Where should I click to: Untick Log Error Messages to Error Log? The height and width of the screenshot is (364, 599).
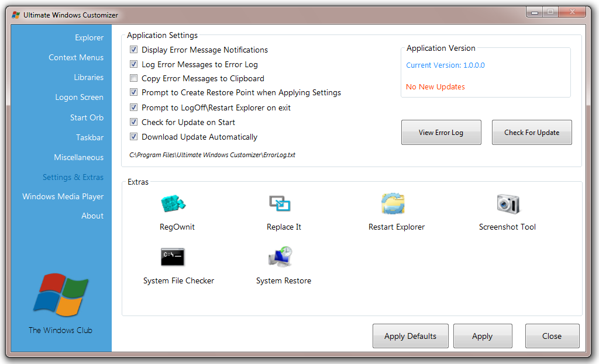[x=134, y=64]
